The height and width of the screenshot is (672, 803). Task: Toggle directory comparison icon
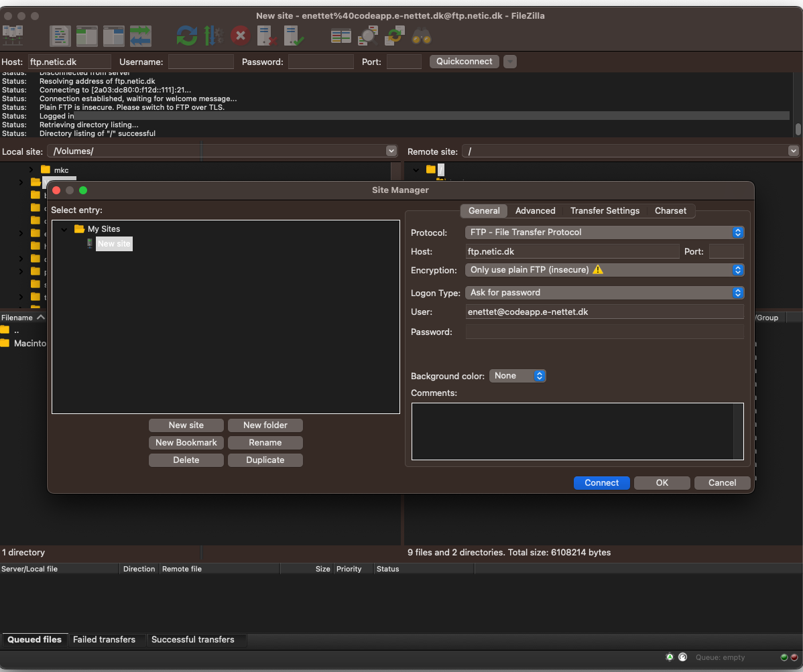click(368, 36)
